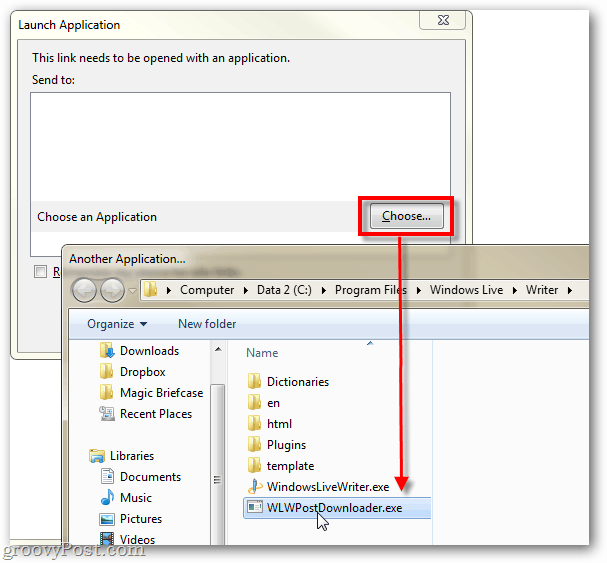Image resolution: width=607 pixels, height=563 pixels.
Task: Open Downloads in navigation pane
Action: coord(149,351)
